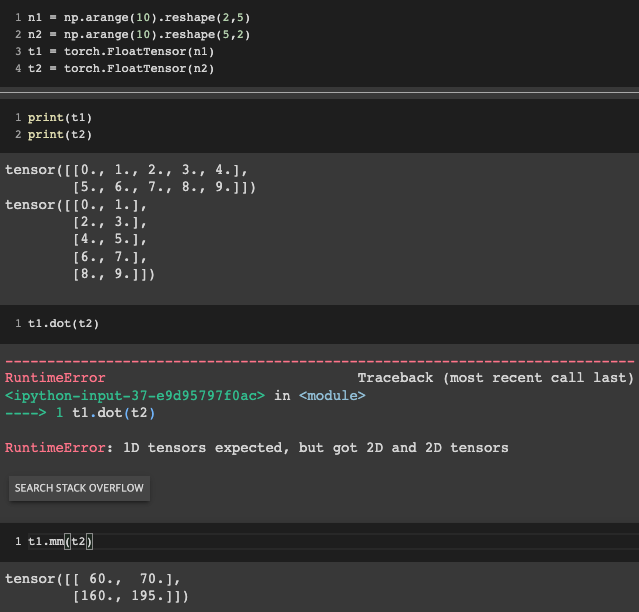Viewport: 639px width, 612px height.
Task: Click the t1 = torch.FloatTensor(n1) line
Action: click(121, 51)
